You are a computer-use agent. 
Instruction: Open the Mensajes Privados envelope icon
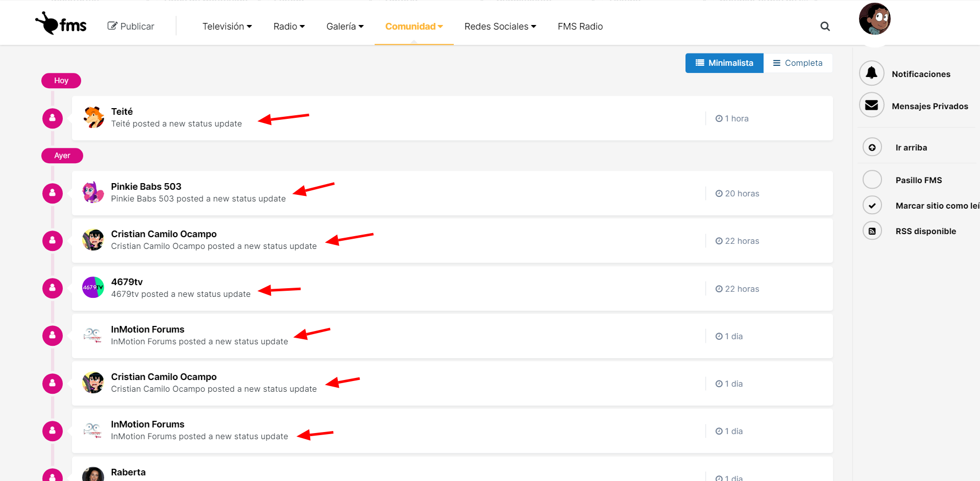pyautogui.click(x=872, y=106)
